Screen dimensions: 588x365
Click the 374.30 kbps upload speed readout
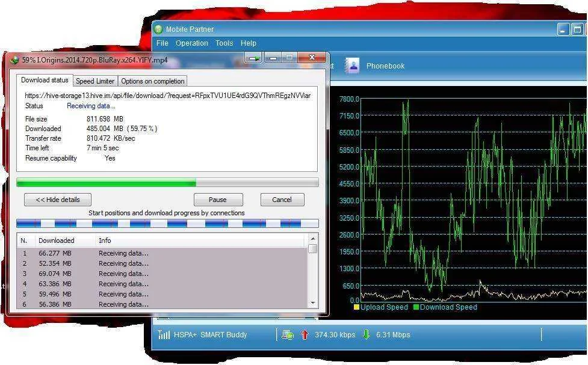(x=335, y=335)
